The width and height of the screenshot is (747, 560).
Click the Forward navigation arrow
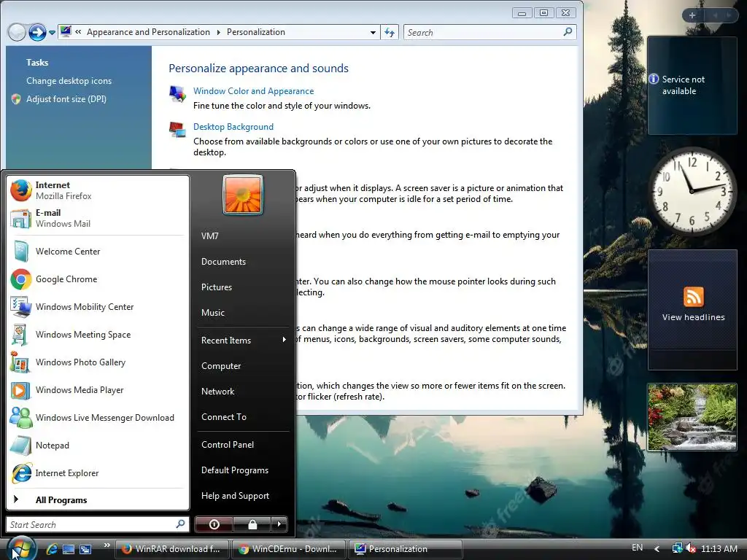click(x=37, y=32)
